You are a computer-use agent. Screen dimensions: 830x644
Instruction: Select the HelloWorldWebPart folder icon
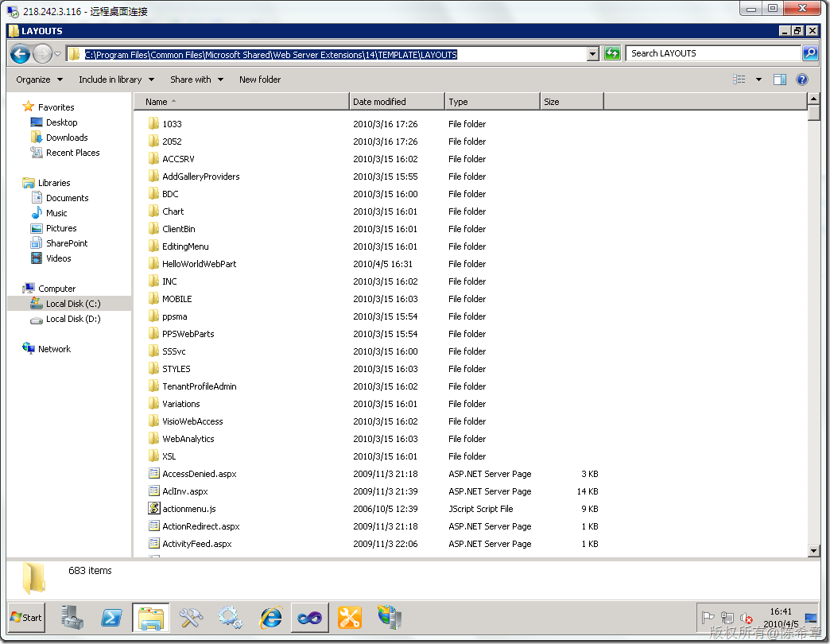pos(153,263)
